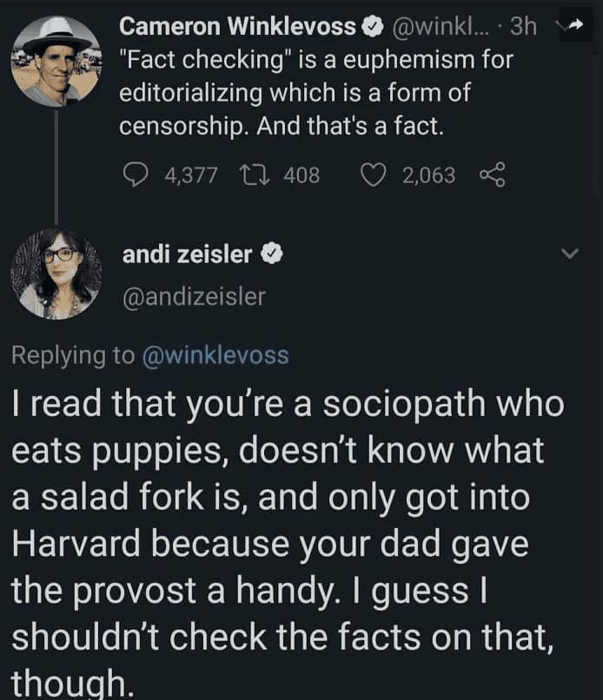Click the 3h timestamp

[524, 27]
